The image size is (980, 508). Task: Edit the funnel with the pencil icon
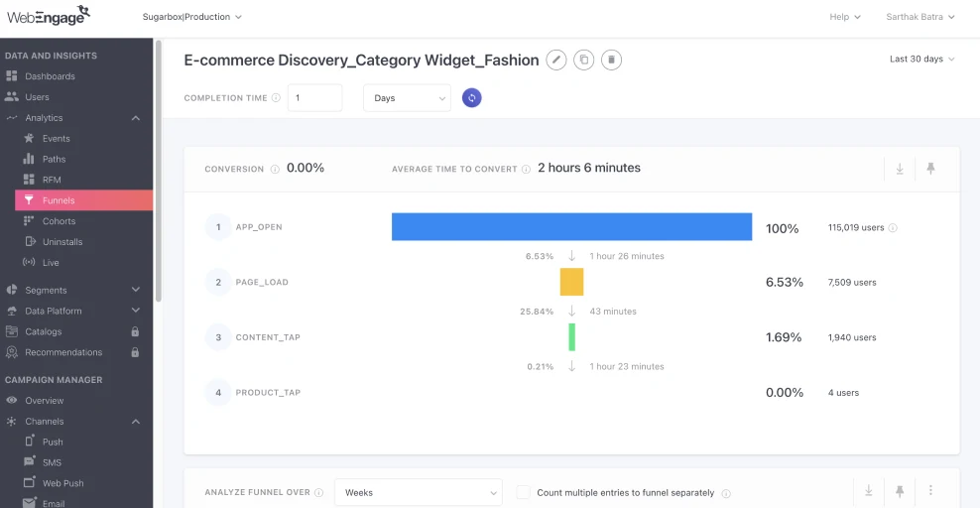556,60
